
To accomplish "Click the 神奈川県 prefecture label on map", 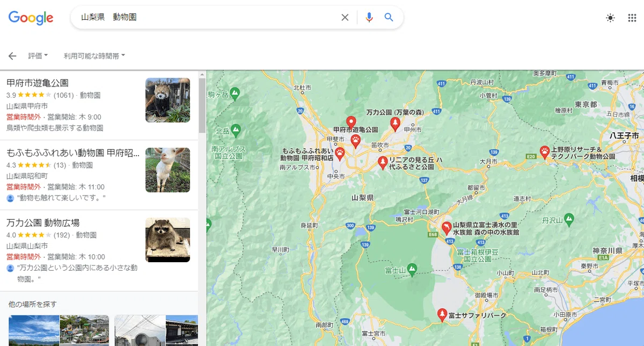I will tap(607, 251).
